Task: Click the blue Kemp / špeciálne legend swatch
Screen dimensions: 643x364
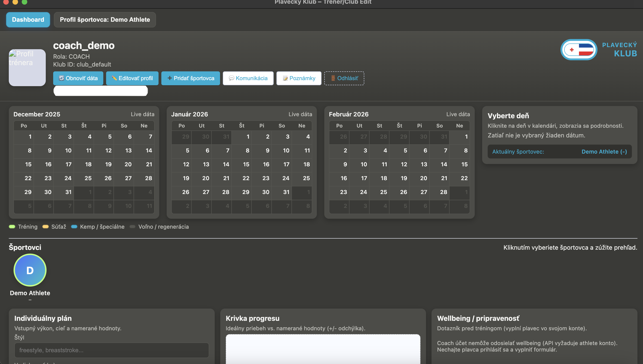Action: tap(74, 227)
